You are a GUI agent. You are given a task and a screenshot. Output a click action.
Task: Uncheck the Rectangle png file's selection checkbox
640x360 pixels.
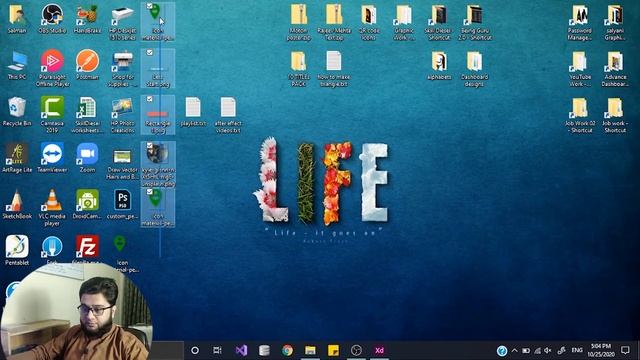[x=149, y=99]
